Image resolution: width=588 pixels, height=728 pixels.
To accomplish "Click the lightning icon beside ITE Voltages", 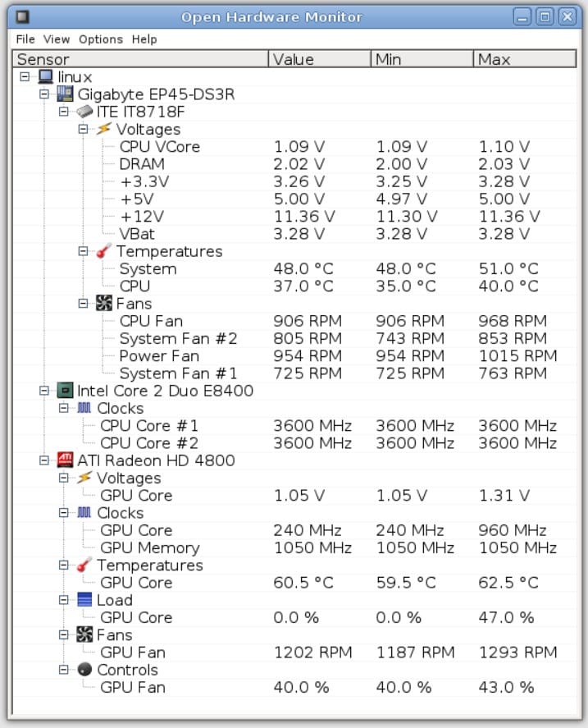I will coord(104,129).
